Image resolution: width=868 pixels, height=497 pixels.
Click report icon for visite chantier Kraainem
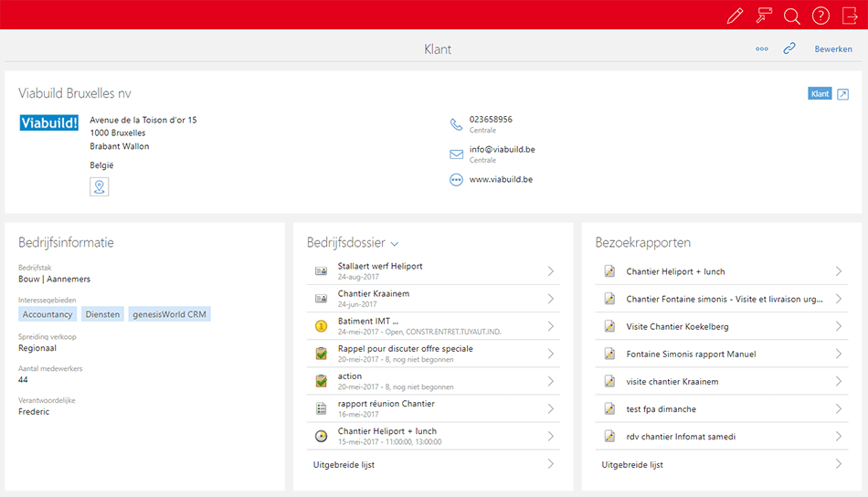(x=609, y=381)
